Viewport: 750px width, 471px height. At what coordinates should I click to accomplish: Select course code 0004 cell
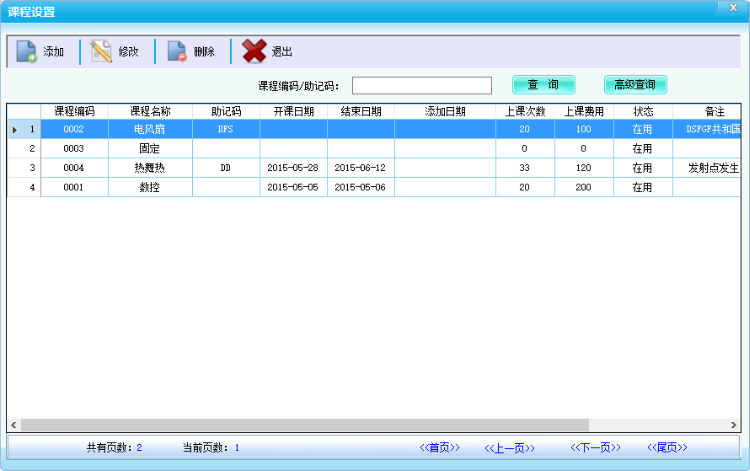pyautogui.click(x=74, y=168)
